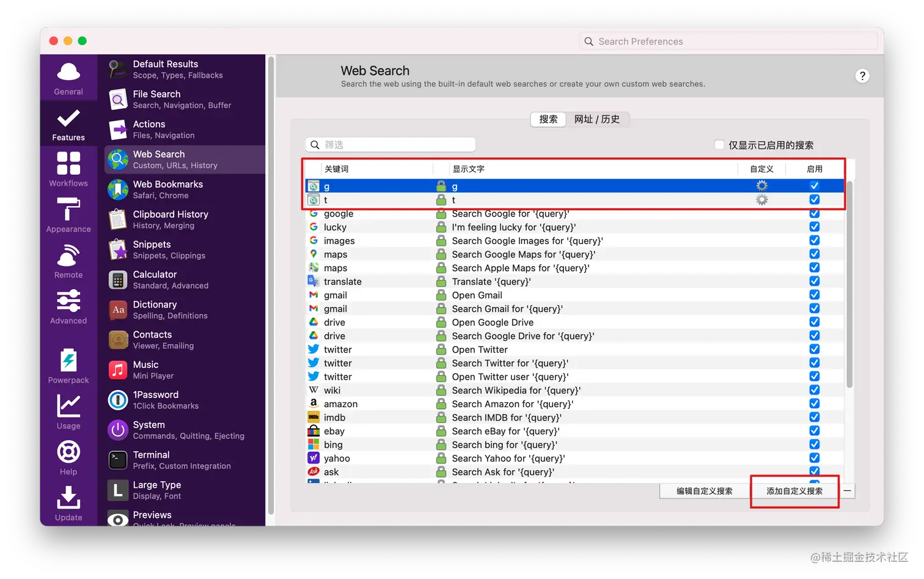
Task: Select Snippets feature
Action: [x=185, y=249]
